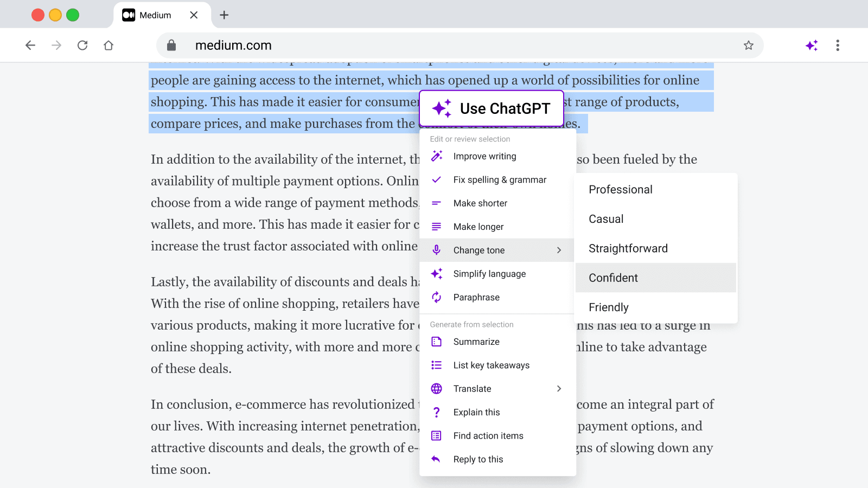The height and width of the screenshot is (488, 868).
Task: Select the Paraphrase option
Action: click(x=497, y=297)
